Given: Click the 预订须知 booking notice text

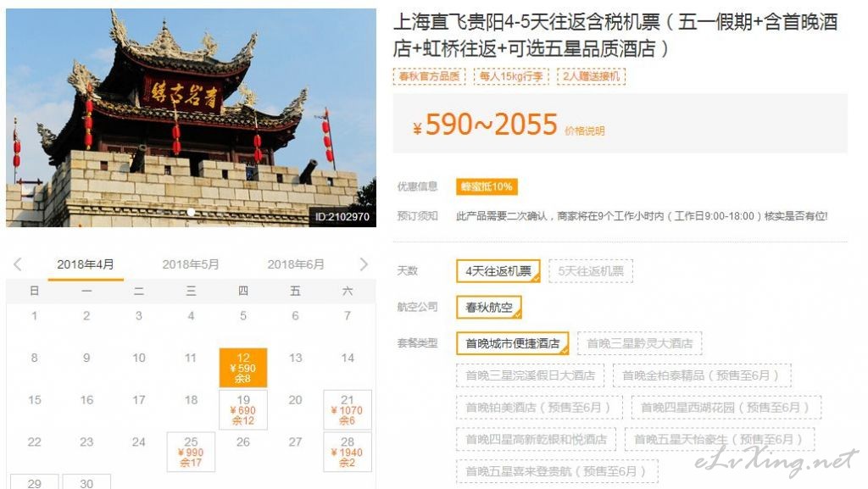Looking at the screenshot, I should pyautogui.click(x=642, y=216).
